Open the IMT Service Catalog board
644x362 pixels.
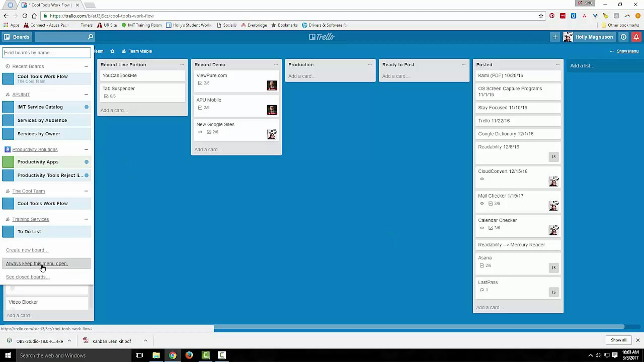(x=46, y=107)
